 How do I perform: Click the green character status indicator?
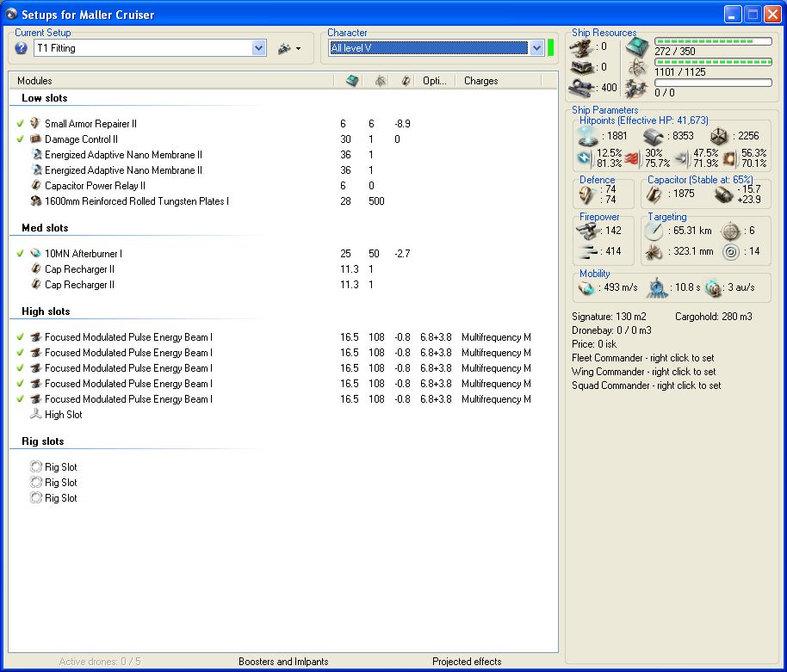(550, 48)
